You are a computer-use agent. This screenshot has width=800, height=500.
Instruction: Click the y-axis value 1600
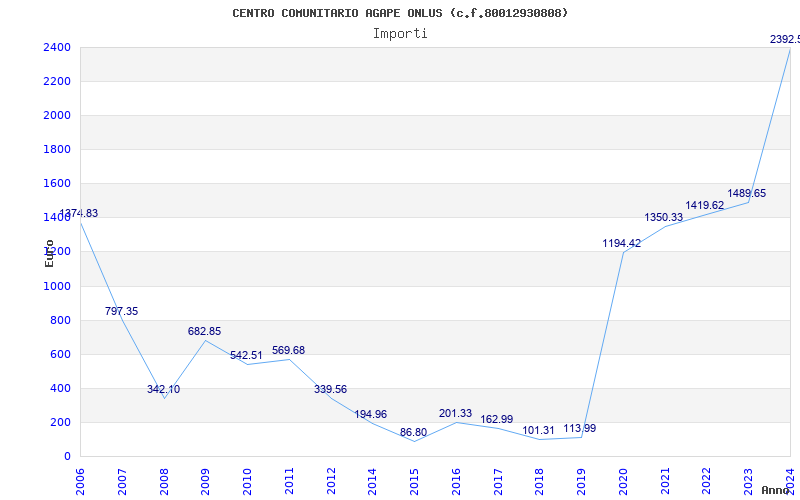tap(57, 184)
